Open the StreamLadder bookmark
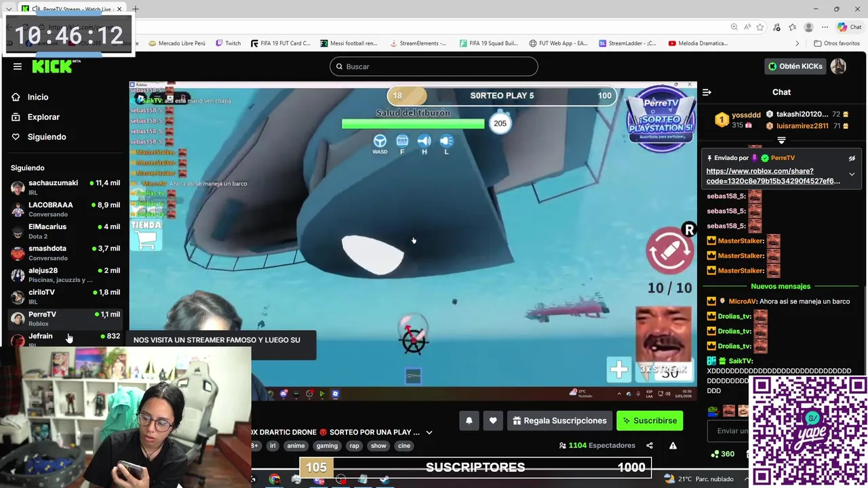Screen dimensions: 868x488 point(628,43)
